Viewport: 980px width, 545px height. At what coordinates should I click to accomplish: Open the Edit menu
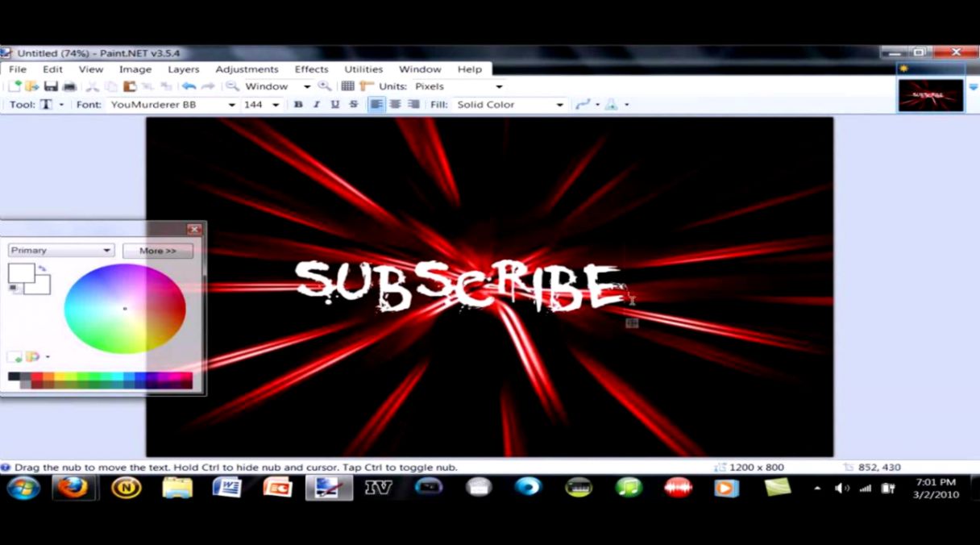click(52, 69)
